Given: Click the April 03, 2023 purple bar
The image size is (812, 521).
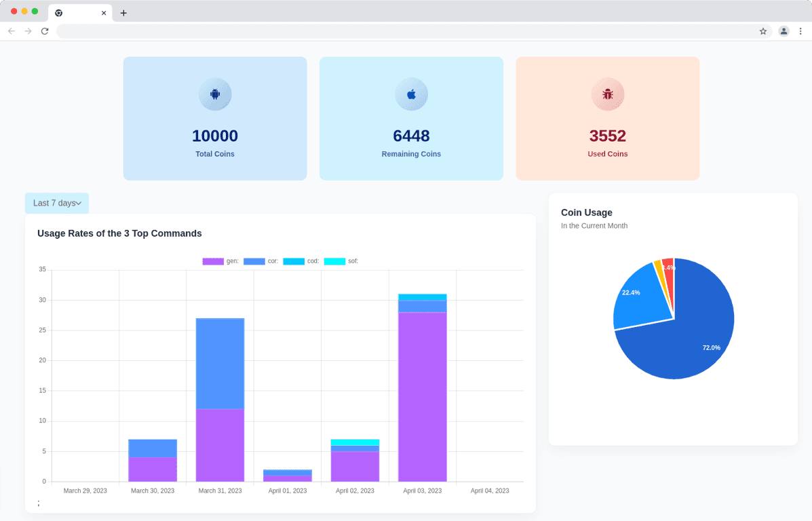Looking at the screenshot, I should click(422, 397).
